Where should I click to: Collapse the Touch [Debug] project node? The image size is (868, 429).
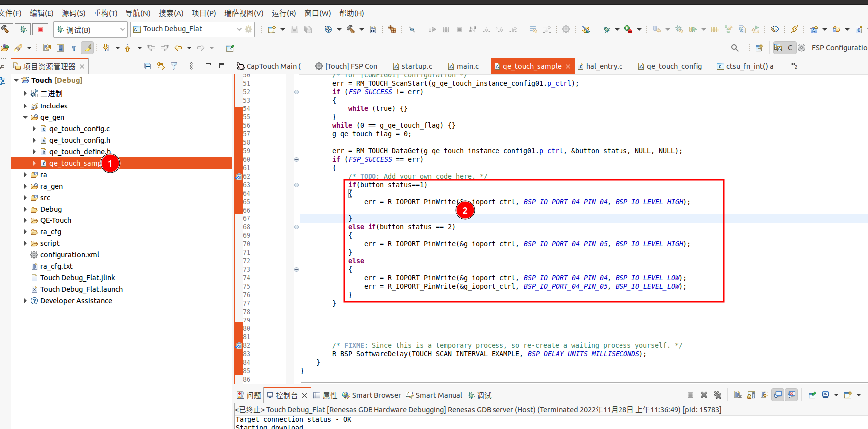click(16, 80)
